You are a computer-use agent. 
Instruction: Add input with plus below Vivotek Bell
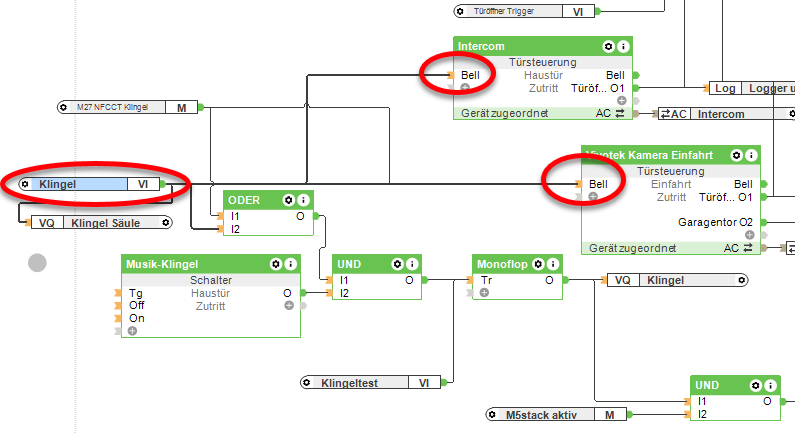(593, 197)
